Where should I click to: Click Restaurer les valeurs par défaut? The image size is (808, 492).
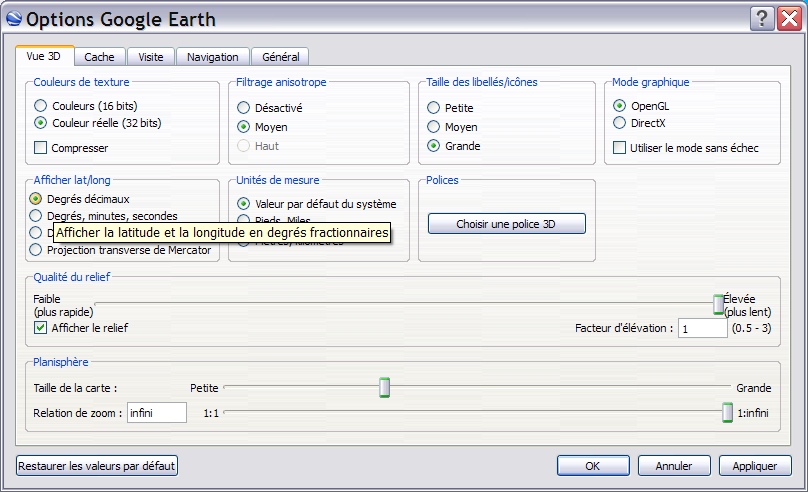(97, 466)
